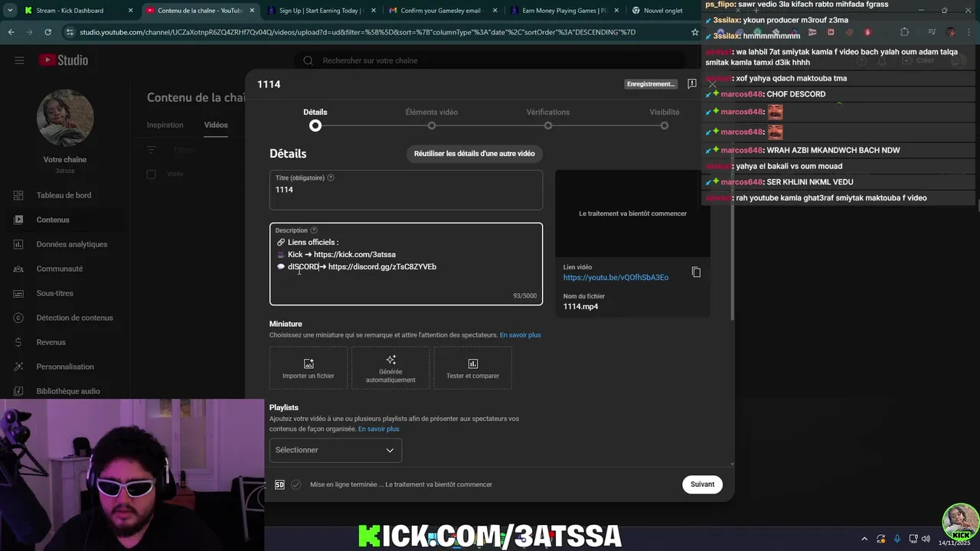This screenshot has width=980, height=551.
Task: Switch to Vidéos tab behind dialog
Action: pyautogui.click(x=216, y=125)
